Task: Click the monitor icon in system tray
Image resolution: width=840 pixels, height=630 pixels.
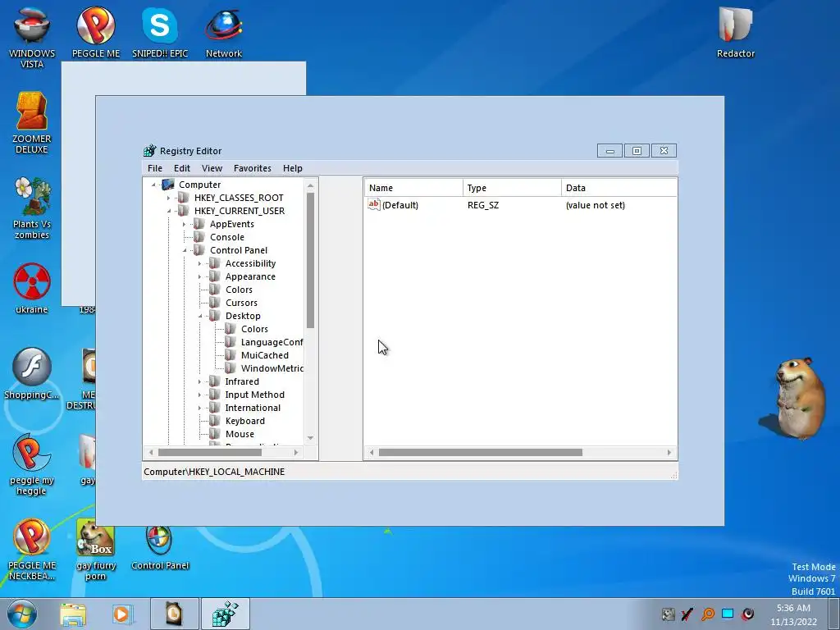Action: pyautogui.click(x=728, y=614)
